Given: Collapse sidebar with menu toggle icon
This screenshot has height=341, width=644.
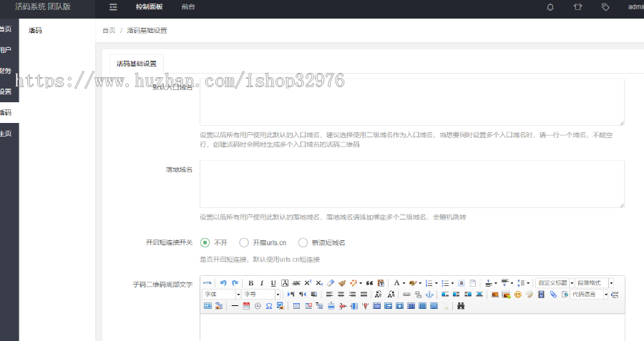Looking at the screenshot, I should pos(113,7).
